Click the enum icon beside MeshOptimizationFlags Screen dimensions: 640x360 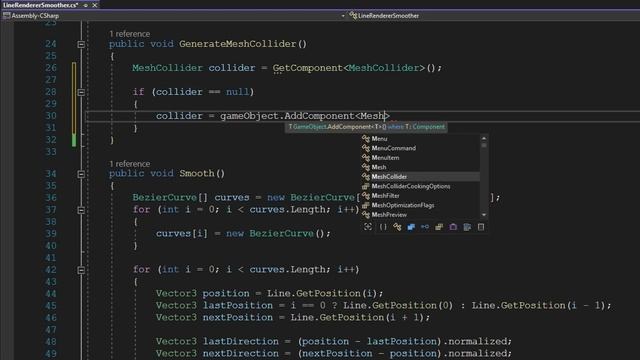pos(366,205)
